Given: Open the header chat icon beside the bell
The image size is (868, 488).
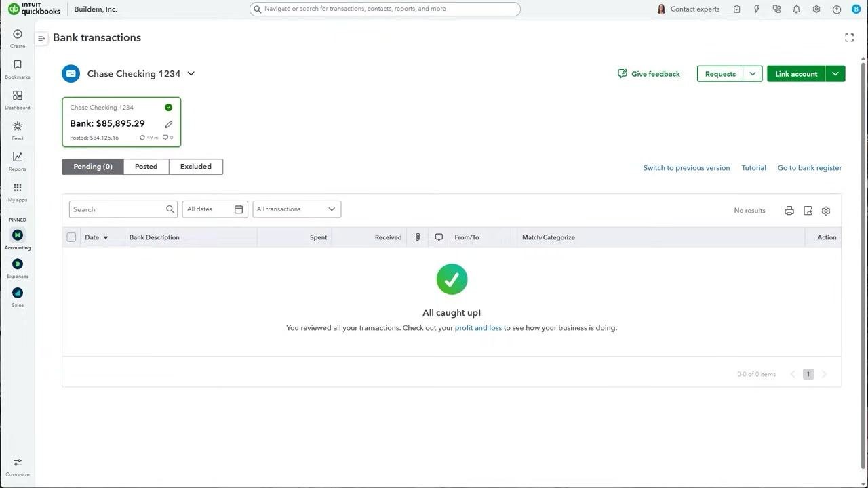Looking at the screenshot, I should 776,9.
